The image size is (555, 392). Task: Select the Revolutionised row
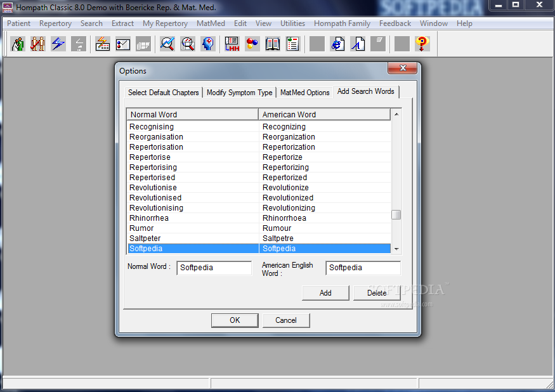pyautogui.click(x=259, y=198)
